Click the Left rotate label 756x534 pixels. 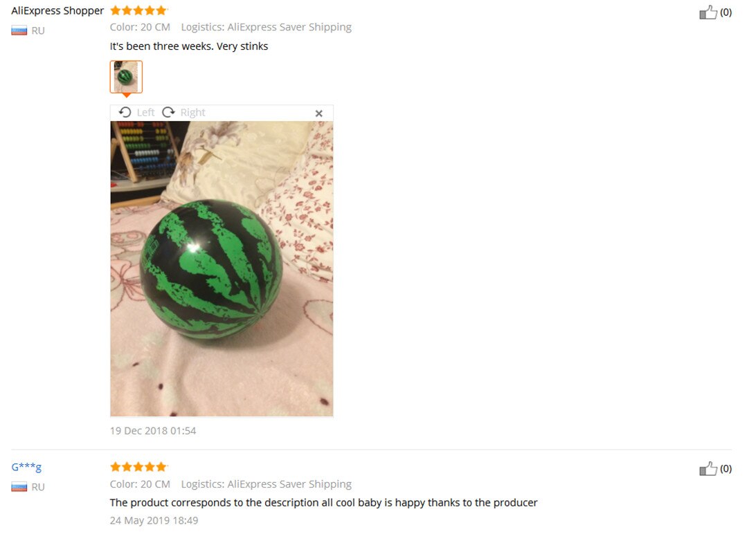click(x=145, y=112)
